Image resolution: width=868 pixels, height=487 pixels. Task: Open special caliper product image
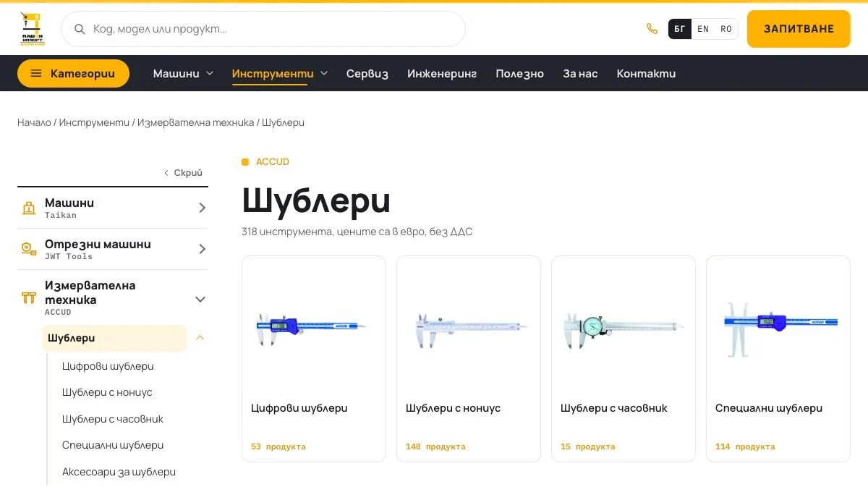coord(780,329)
